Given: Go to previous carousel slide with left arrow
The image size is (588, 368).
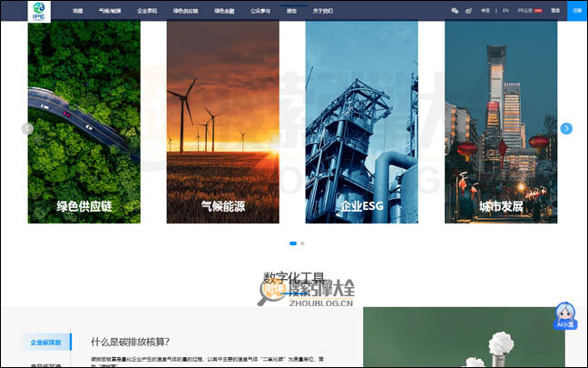Looking at the screenshot, I should tap(27, 128).
